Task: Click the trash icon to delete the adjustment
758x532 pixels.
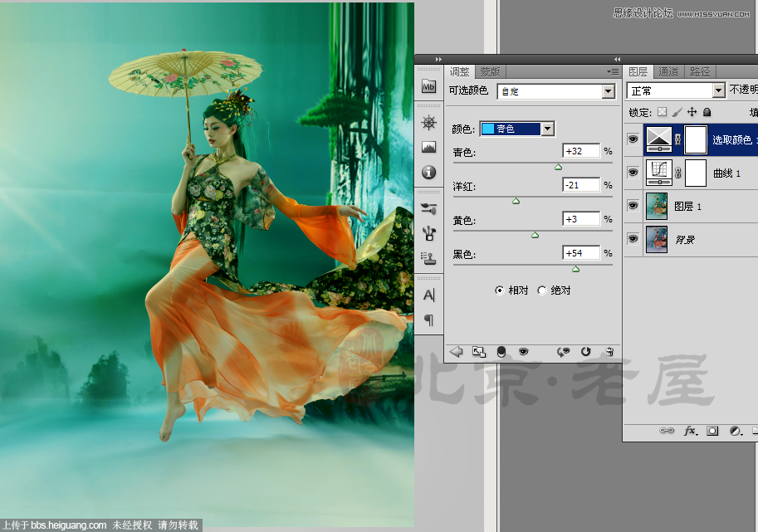Action: tap(609, 352)
